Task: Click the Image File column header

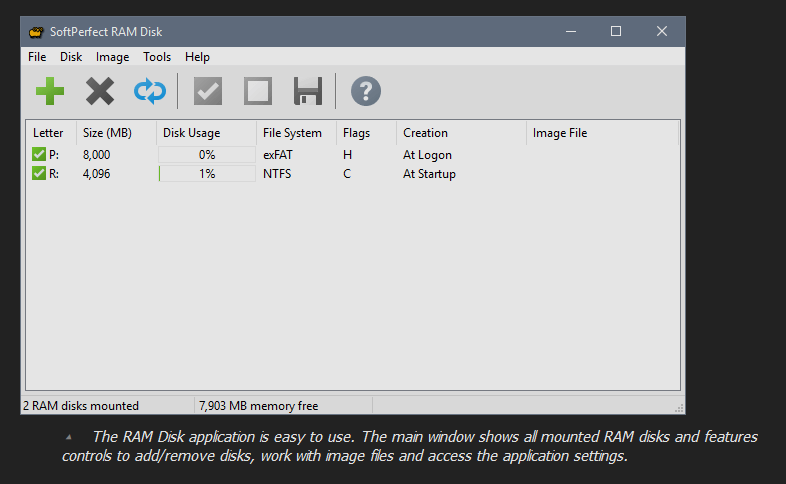Action: click(x=603, y=133)
